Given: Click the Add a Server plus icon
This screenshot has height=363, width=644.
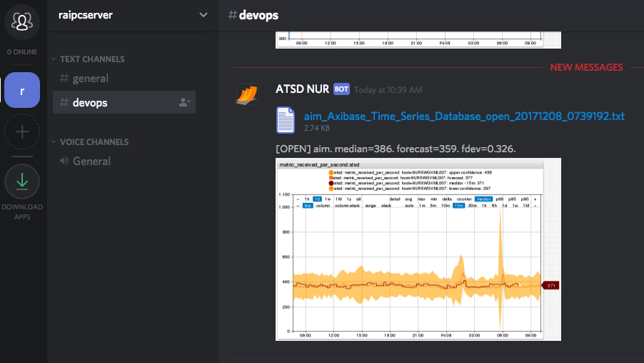Looking at the screenshot, I should pos(22,131).
